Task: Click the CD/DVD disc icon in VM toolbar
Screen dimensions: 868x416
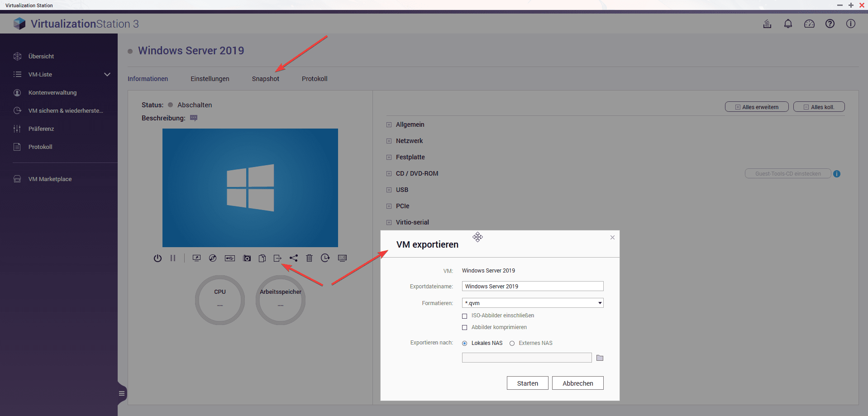Action: (x=213, y=258)
